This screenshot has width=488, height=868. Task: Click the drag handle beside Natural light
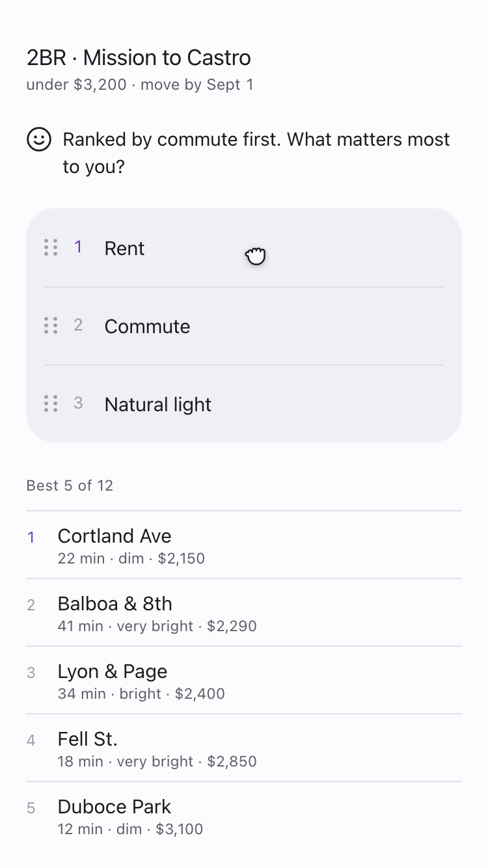tap(51, 403)
